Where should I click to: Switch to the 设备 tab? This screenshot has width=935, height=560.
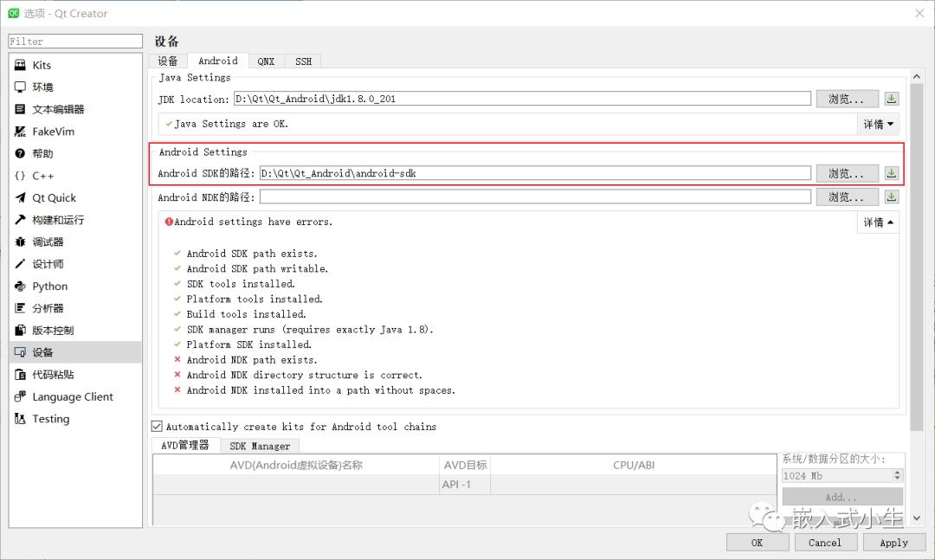coord(168,61)
